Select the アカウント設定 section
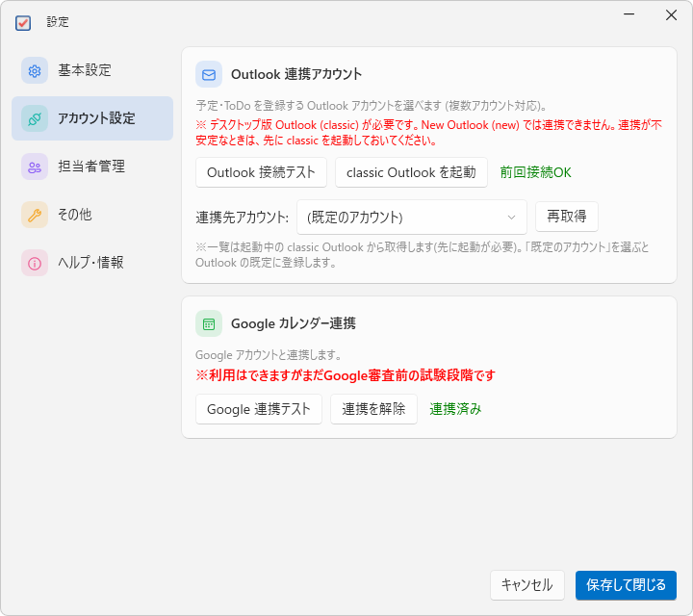693x616 pixels. [92, 118]
